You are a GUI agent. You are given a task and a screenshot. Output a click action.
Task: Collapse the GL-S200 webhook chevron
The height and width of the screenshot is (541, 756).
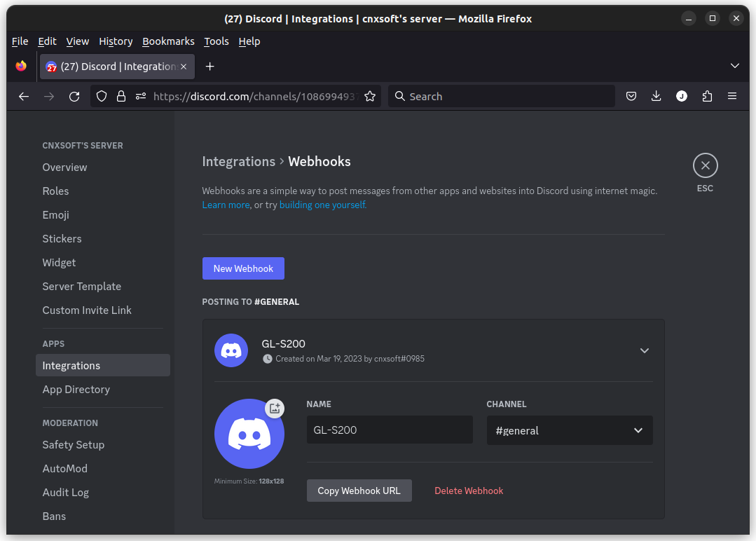[645, 350]
